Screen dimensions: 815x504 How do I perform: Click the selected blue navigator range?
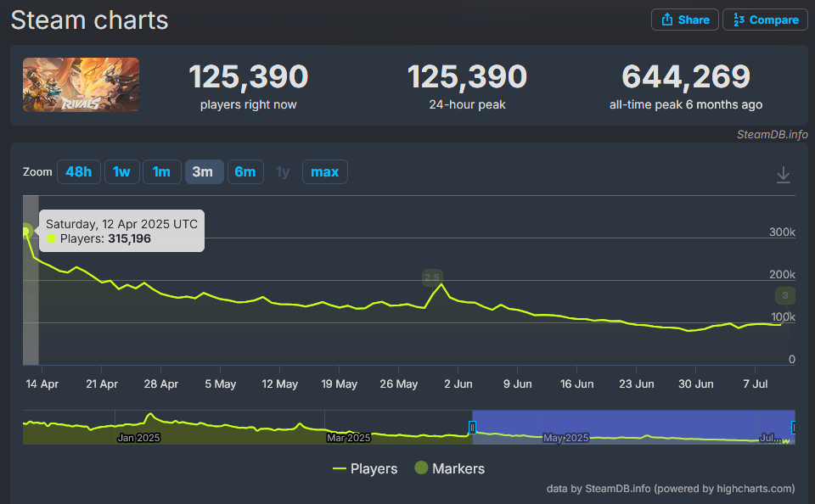click(x=633, y=427)
